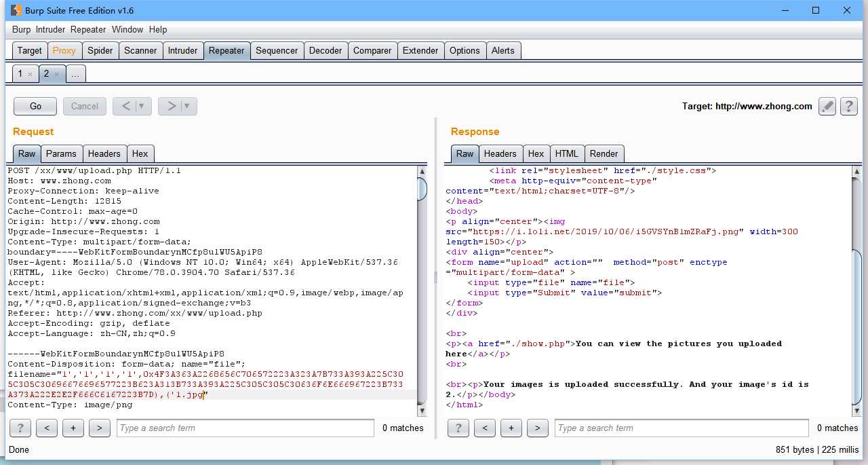
Task: Click the request pane scrollbar down arrow
Action: coord(422,411)
